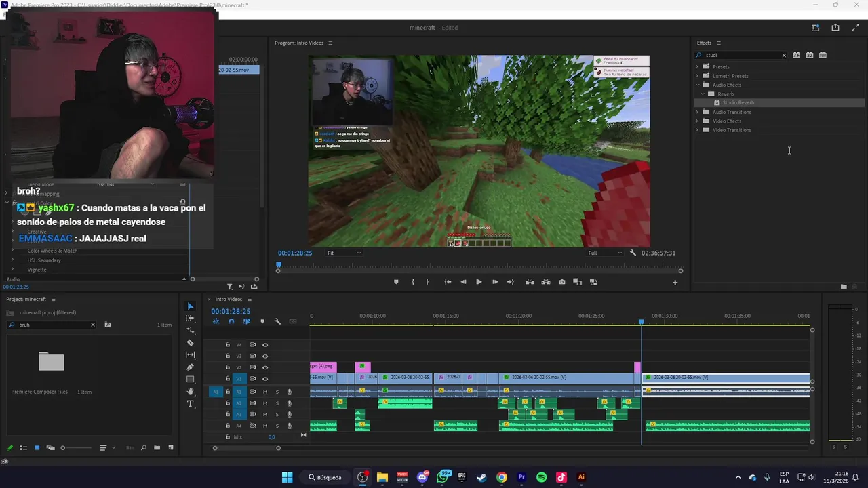
Task: Open the button editor plus icon
Action: (x=675, y=283)
